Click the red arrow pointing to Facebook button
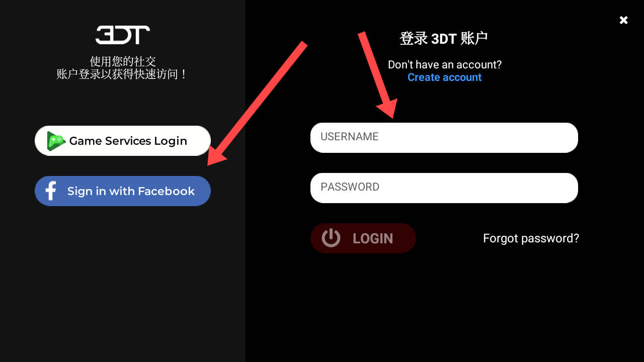This screenshot has height=362, width=644. [x=257, y=104]
